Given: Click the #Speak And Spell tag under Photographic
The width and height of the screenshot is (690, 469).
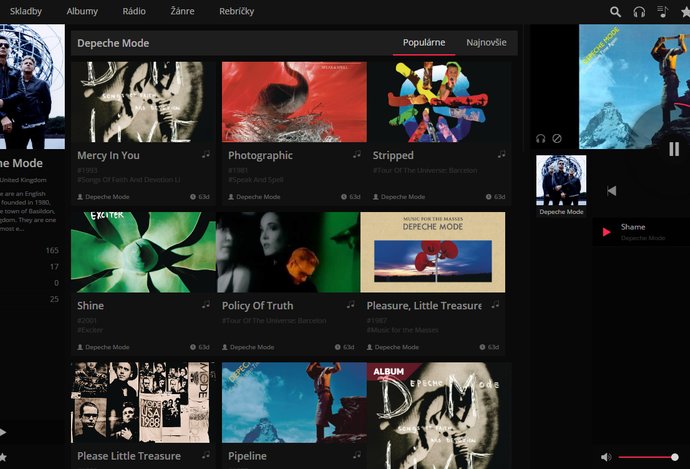Looking at the screenshot, I should tap(256, 180).
